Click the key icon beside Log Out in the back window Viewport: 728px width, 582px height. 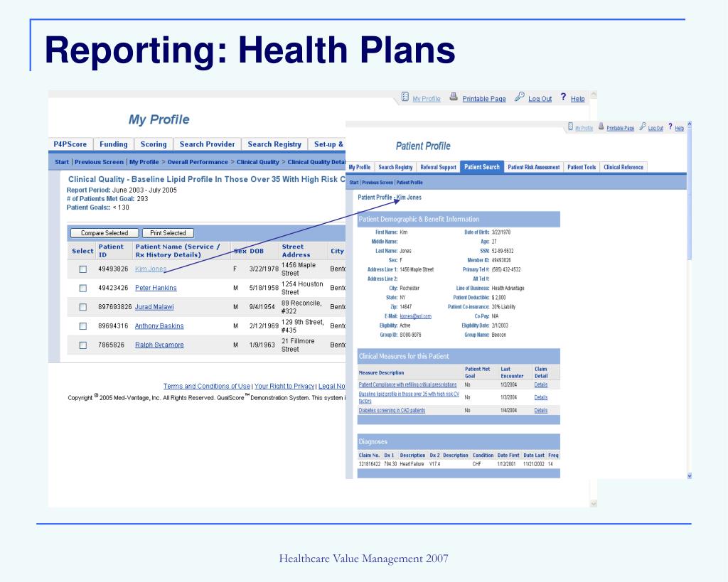(x=519, y=97)
